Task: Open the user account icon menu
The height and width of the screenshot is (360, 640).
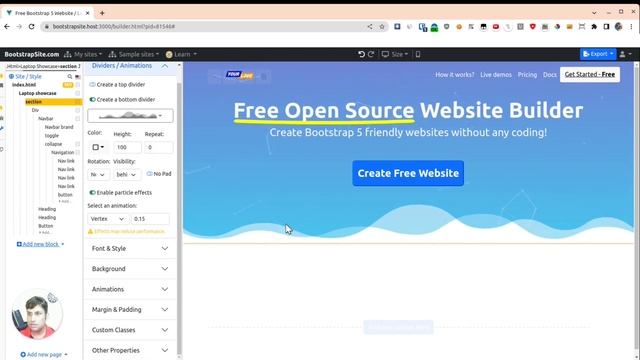Action: click(x=625, y=54)
